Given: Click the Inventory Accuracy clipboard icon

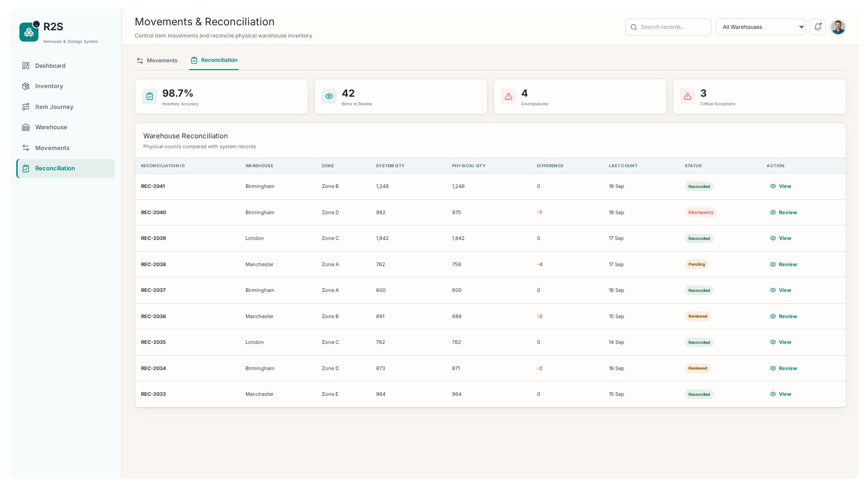Looking at the screenshot, I should (150, 96).
